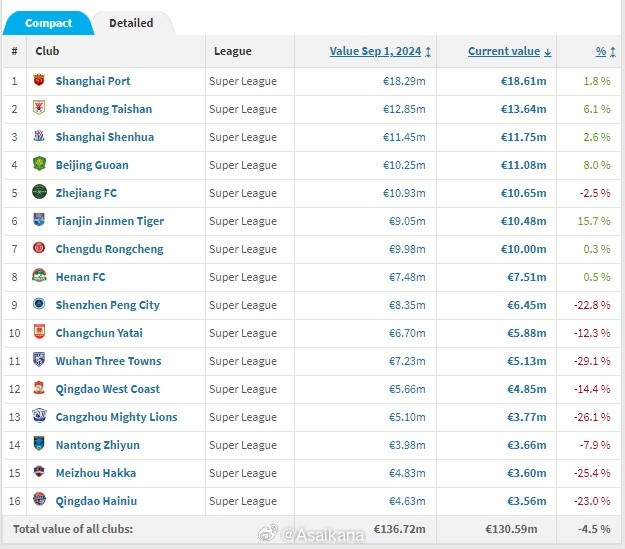625x549 pixels.
Task: Click the Shanghai Port club crest icon
Action: [39, 81]
